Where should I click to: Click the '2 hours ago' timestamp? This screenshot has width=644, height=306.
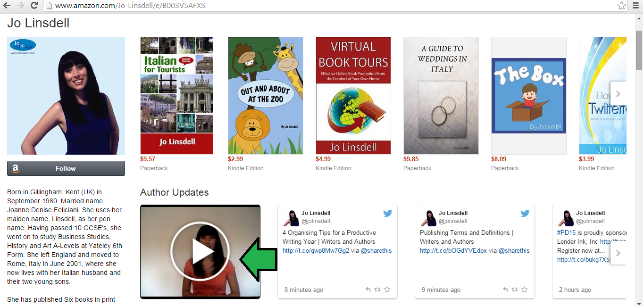(x=575, y=290)
